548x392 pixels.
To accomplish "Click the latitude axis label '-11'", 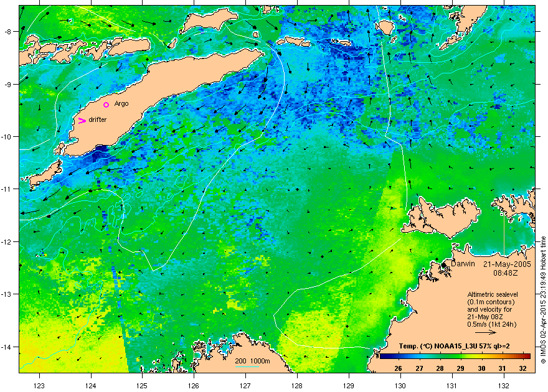I will tap(7, 189).
